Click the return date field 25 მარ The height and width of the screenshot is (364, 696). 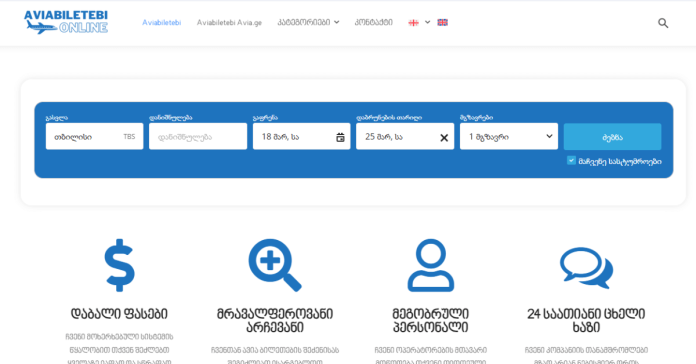[x=405, y=136]
